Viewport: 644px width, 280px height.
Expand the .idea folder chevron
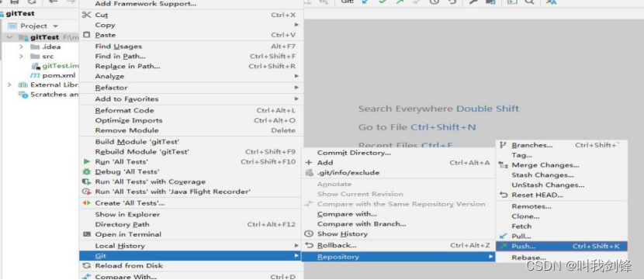coord(22,47)
